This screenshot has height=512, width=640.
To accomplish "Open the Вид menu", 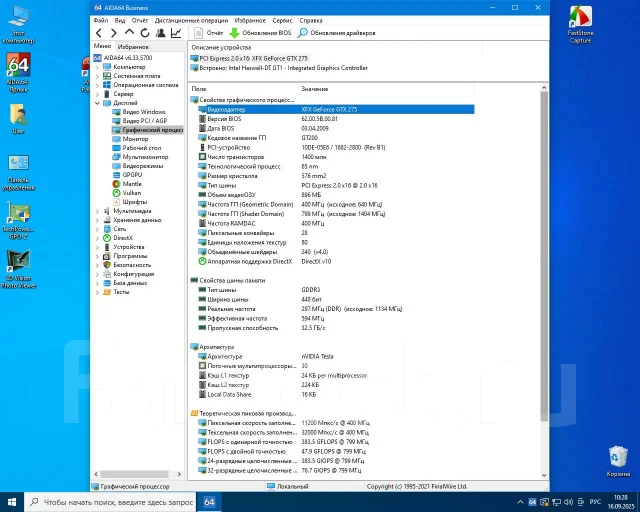I will coord(120,20).
